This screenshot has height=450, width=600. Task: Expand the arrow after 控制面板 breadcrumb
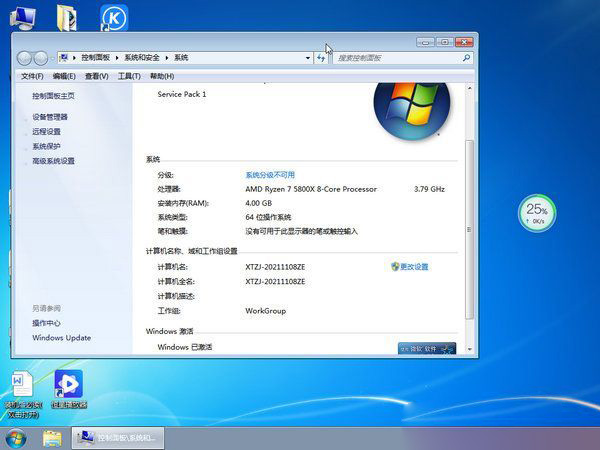click(117, 58)
